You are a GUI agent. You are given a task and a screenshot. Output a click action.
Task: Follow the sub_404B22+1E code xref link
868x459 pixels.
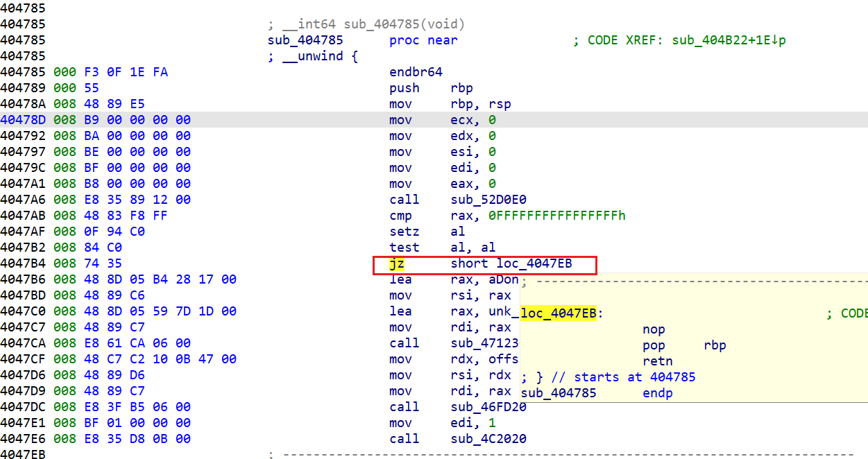pos(729,40)
